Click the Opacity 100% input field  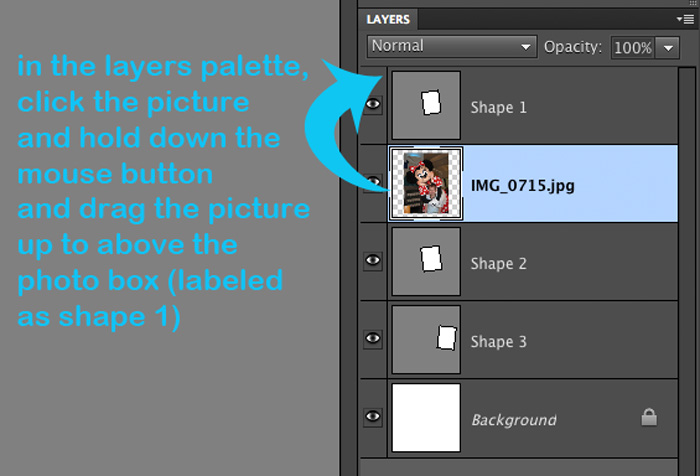pos(633,48)
